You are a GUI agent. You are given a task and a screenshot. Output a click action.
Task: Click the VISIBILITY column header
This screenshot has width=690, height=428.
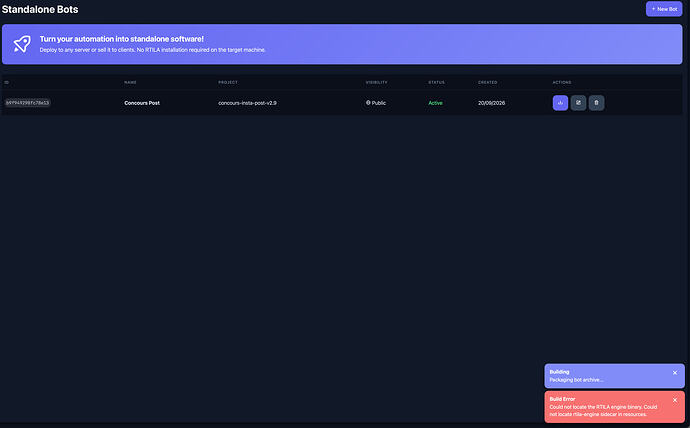coord(377,82)
